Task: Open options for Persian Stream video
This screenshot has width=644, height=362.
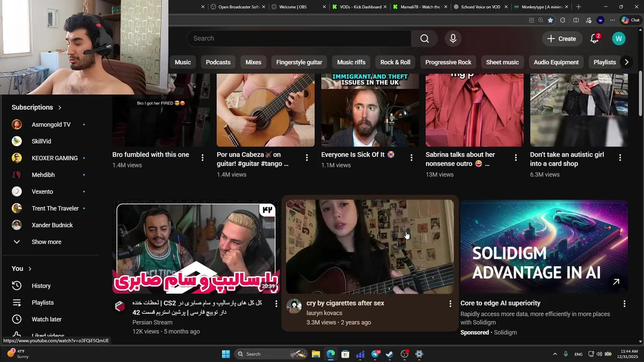Action: pyautogui.click(x=276, y=304)
